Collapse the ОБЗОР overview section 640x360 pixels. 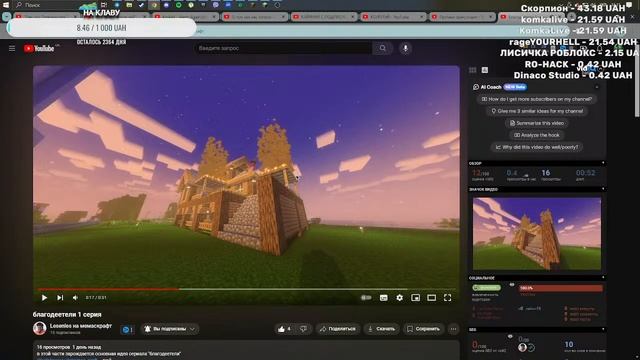603,163
